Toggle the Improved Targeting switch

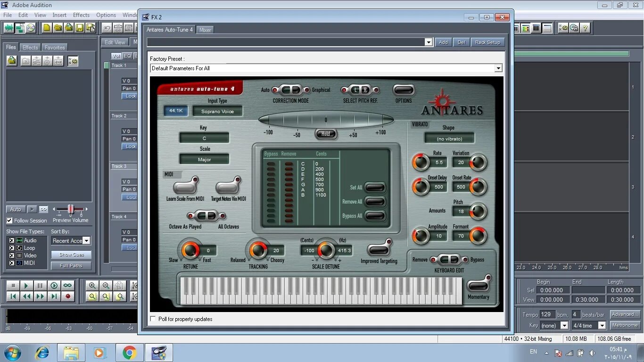click(379, 248)
